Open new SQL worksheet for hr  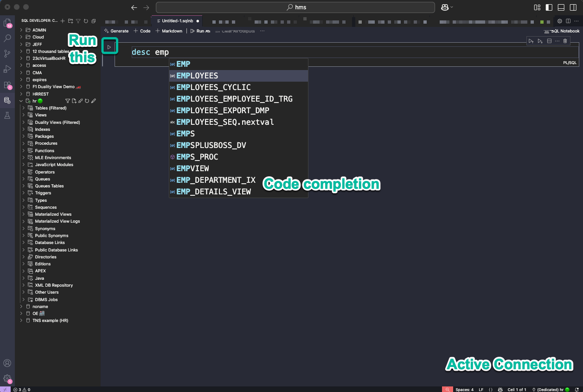pyautogui.click(x=74, y=101)
